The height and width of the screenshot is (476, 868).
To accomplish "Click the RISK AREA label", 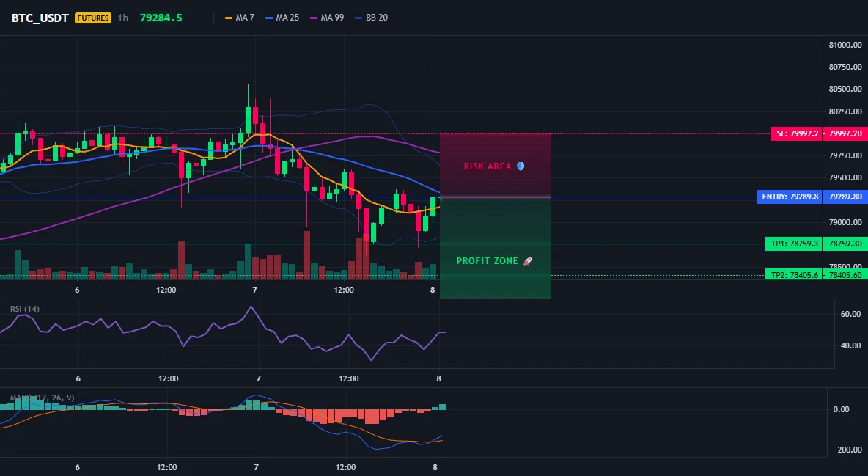I will (488, 166).
